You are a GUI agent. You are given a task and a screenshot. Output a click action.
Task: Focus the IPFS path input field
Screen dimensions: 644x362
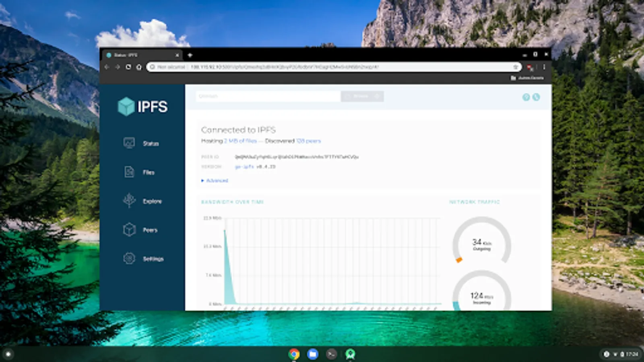click(268, 96)
